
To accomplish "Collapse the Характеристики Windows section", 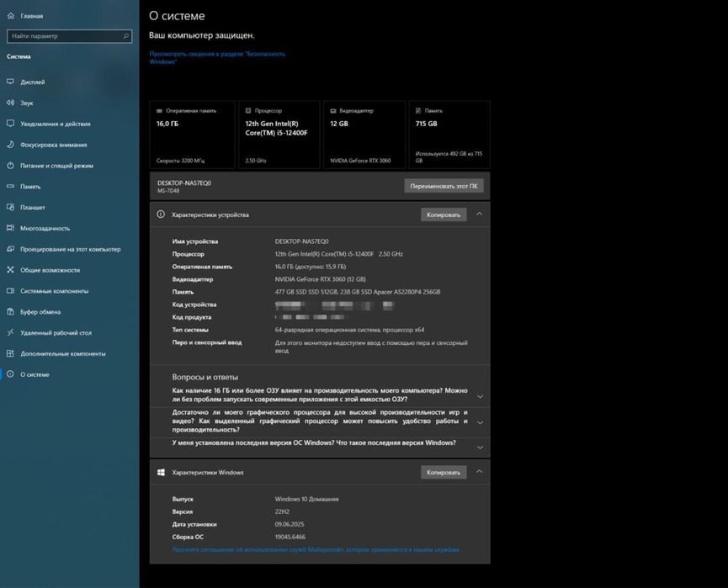I will 479,472.
